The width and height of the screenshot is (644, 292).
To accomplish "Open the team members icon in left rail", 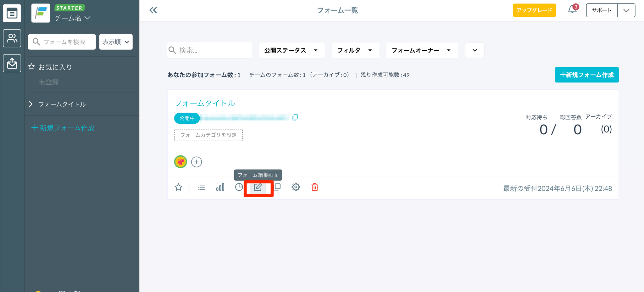I will point(12,38).
